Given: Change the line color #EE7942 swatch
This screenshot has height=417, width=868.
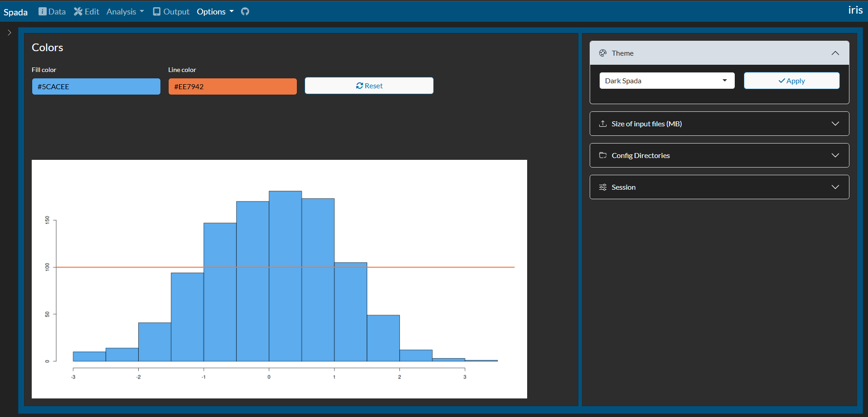Looking at the screenshot, I should (x=233, y=86).
